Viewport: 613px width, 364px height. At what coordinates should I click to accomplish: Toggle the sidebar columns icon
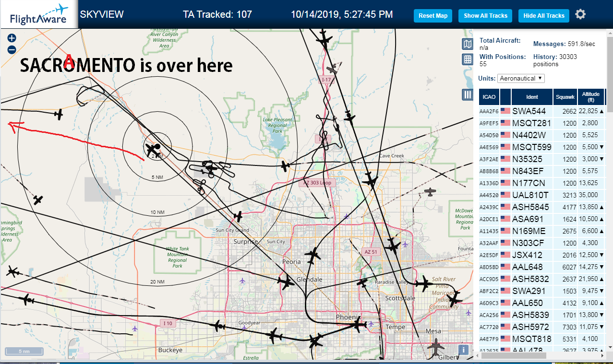pyautogui.click(x=468, y=94)
